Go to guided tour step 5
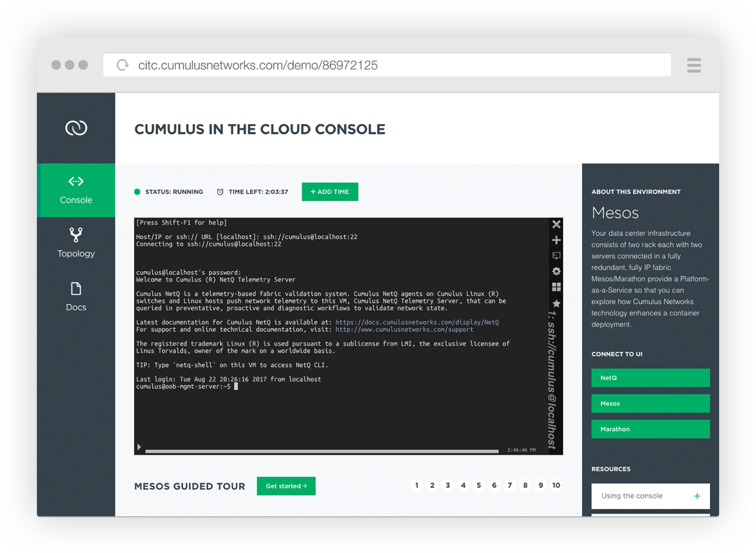 point(479,485)
